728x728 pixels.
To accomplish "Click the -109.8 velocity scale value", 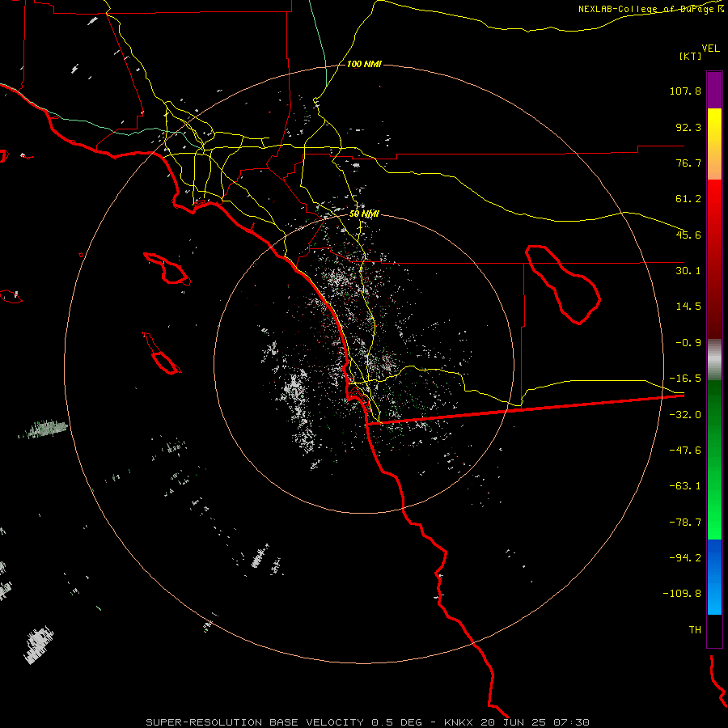I will [x=683, y=594].
